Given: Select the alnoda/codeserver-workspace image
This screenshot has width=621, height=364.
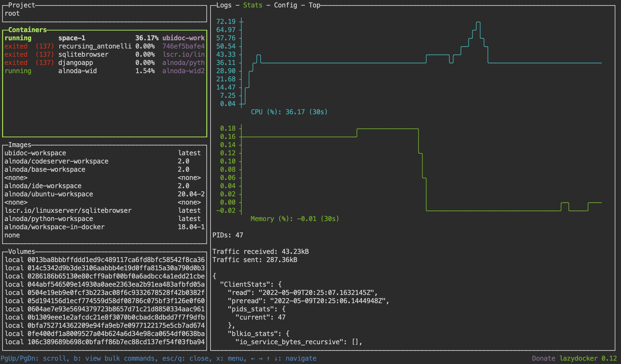Looking at the screenshot, I should point(56,161).
